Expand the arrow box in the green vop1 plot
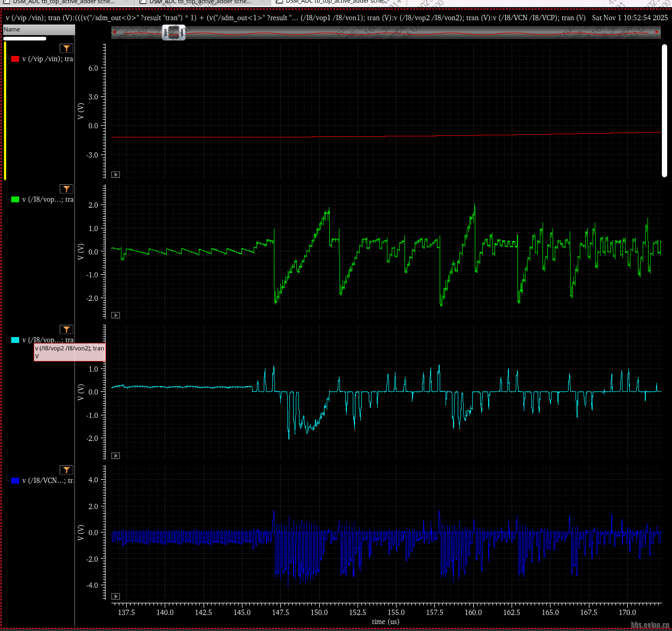Viewport: 672px width, 631px height. click(x=116, y=315)
